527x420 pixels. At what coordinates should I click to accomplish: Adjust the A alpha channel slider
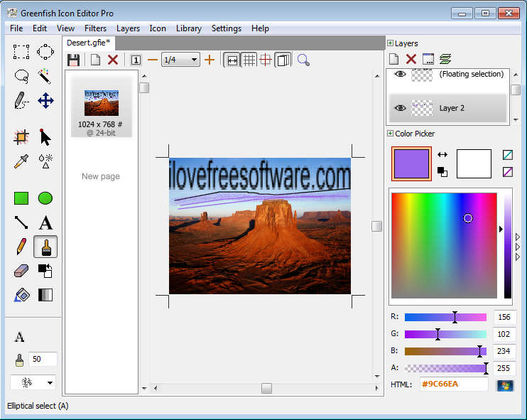(x=445, y=368)
